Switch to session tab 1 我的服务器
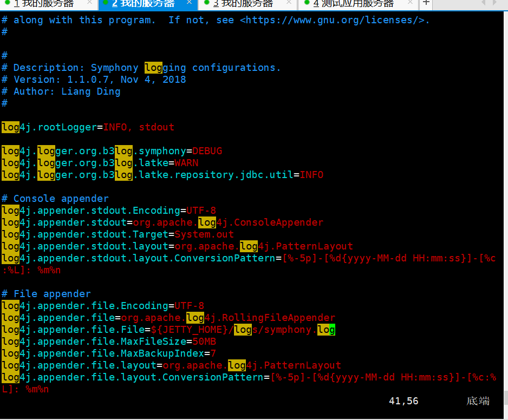Image resolution: width=508 pixels, height=420 pixels. click(44, 4)
